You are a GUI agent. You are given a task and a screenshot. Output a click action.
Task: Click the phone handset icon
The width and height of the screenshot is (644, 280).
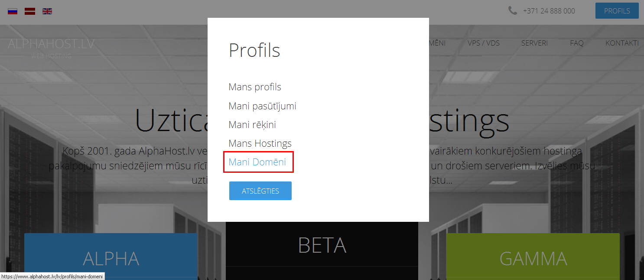513,10
